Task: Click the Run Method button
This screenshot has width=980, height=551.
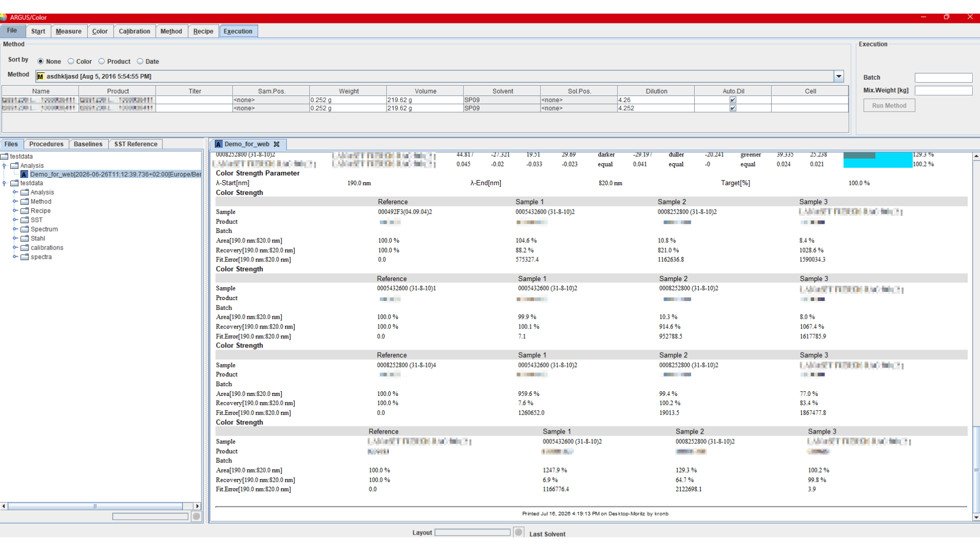Action: [x=889, y=106]
